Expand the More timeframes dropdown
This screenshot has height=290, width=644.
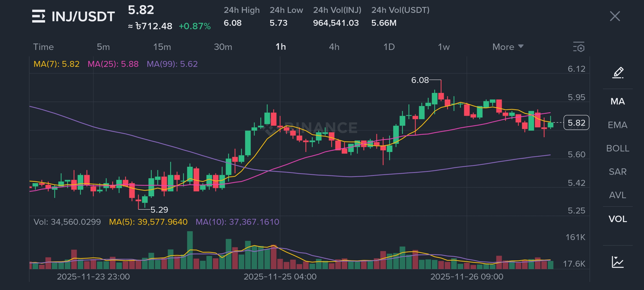coord(508,47)
